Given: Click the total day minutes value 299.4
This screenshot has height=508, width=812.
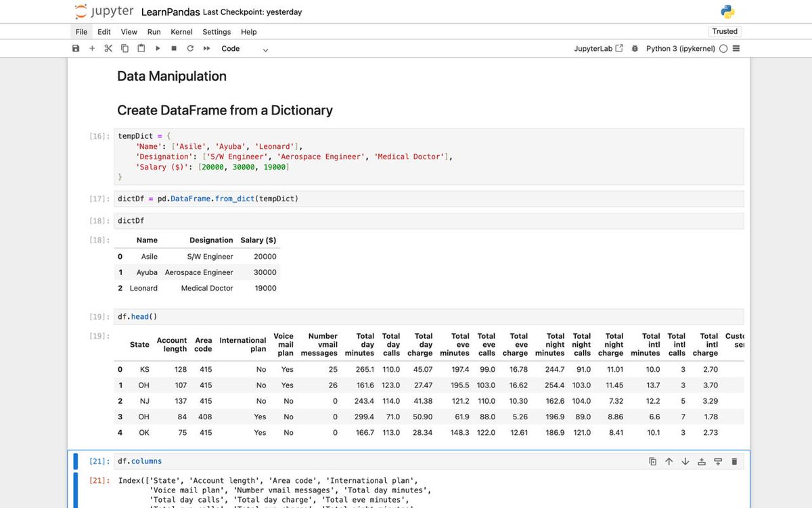Looking at the screenshot, I should tap(364, 417).
